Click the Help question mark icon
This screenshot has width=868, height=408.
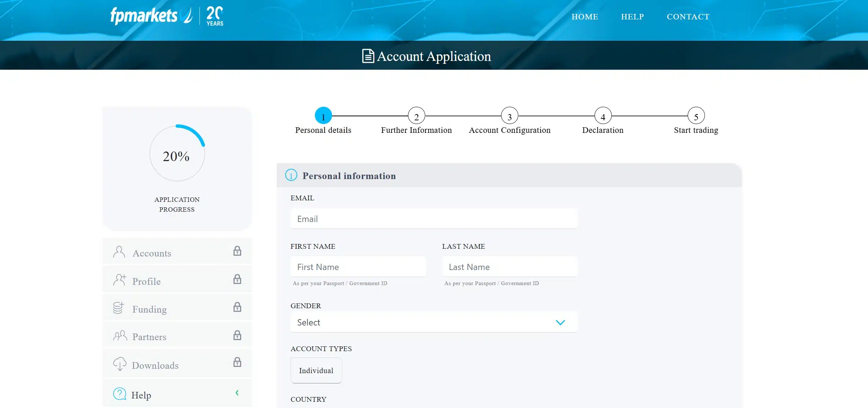(119, 394)
